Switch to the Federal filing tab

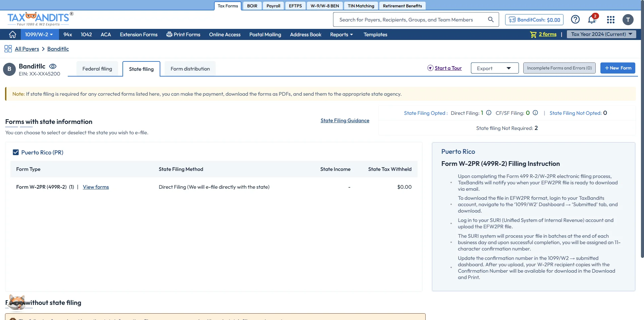97,69
